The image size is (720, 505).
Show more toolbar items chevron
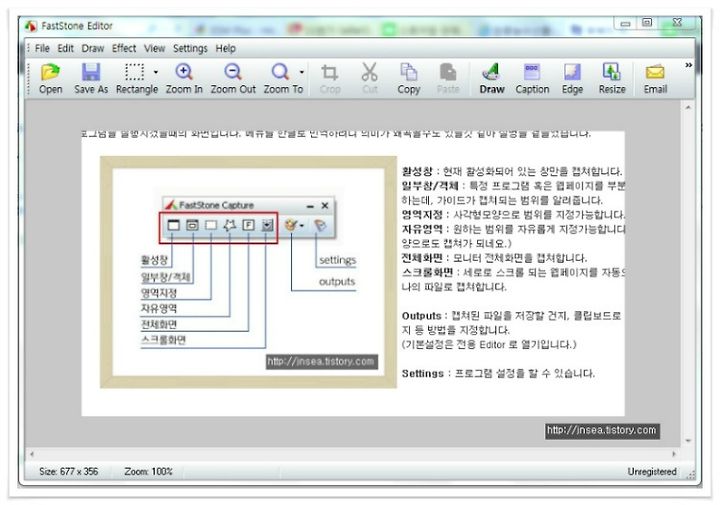click(x=688, y=65)
